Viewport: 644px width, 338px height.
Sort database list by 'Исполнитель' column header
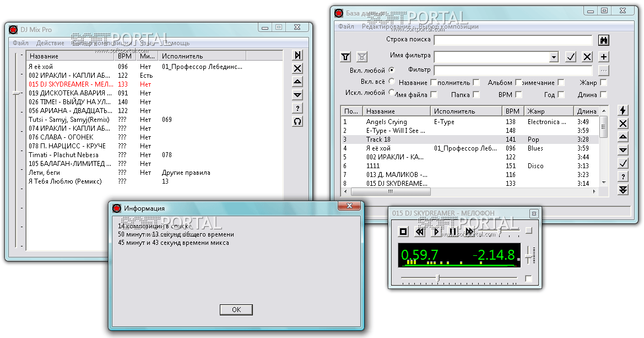[466, 111]
